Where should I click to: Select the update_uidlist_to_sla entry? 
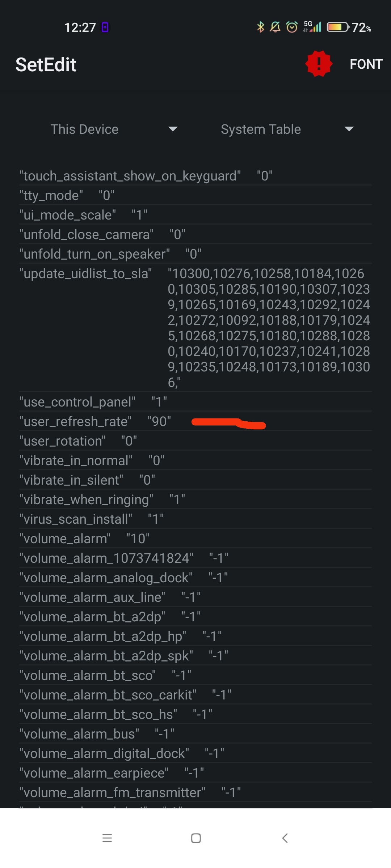[195, 328]
